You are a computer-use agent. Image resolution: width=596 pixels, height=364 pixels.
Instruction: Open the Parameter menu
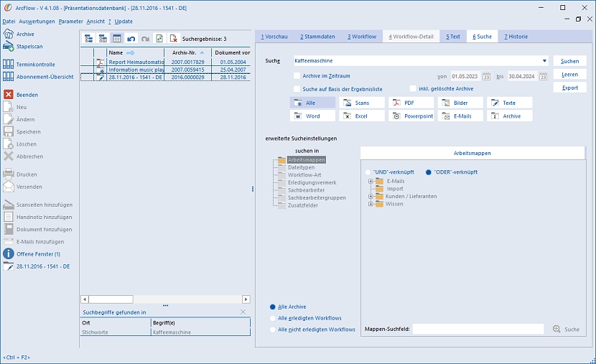click(x=70, y=22)
